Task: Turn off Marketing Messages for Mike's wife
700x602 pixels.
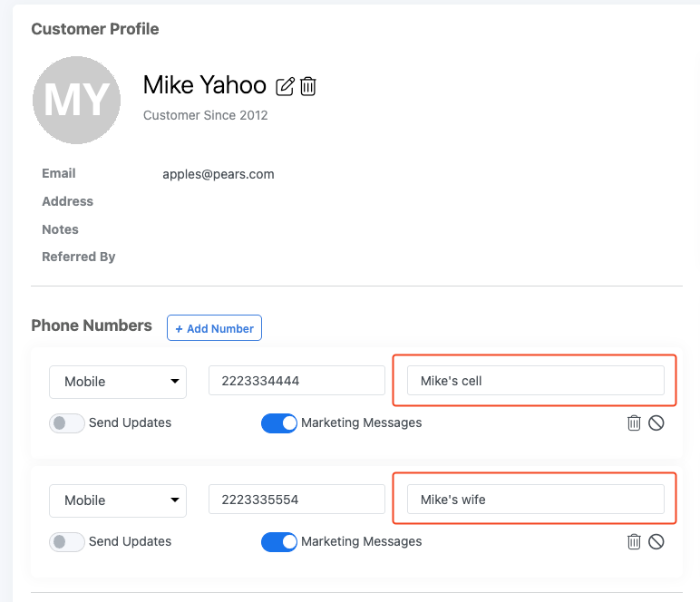Action: [279, 541]
